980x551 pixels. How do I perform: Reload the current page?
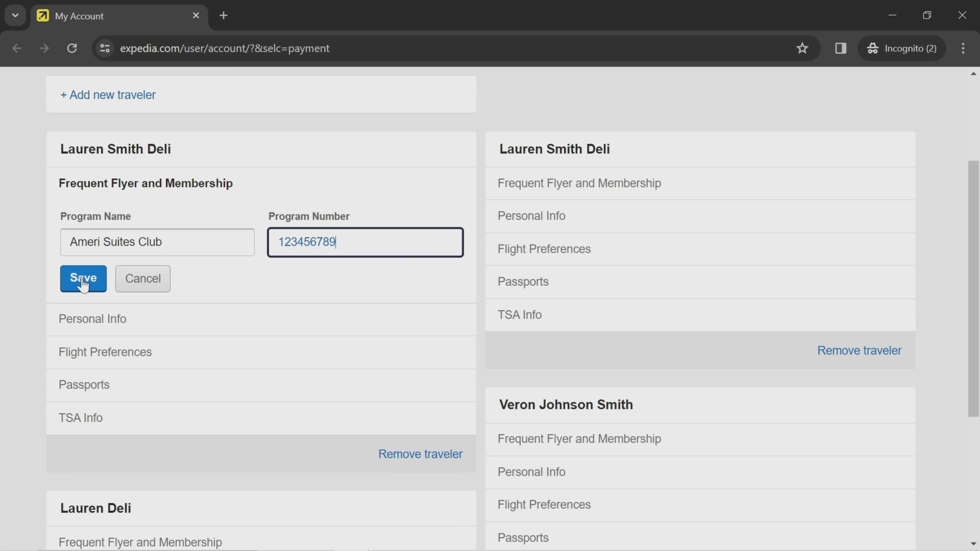[x=72, y=48]
